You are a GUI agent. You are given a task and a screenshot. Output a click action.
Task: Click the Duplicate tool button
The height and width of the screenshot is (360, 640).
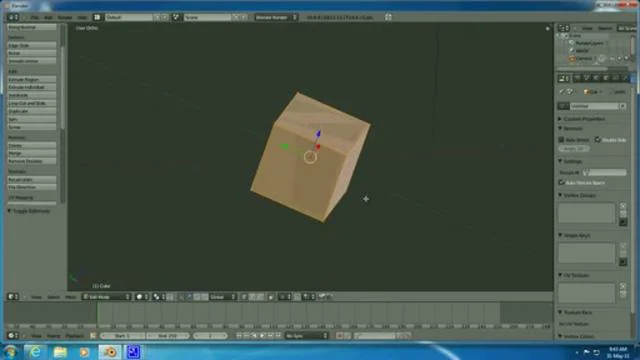(x=32, y=111)
